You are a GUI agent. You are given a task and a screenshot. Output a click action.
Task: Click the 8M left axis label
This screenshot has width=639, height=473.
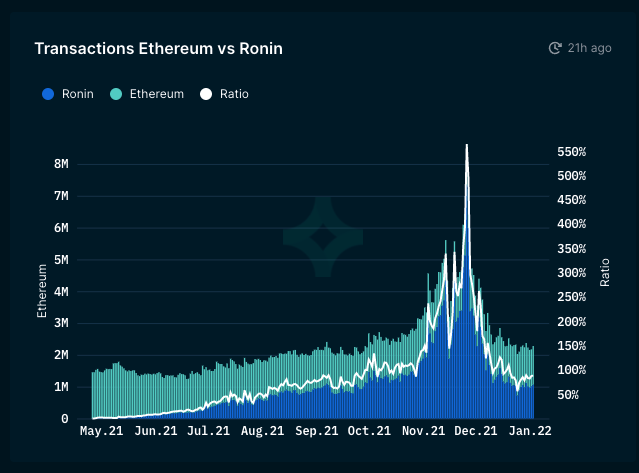click(61, 164)
